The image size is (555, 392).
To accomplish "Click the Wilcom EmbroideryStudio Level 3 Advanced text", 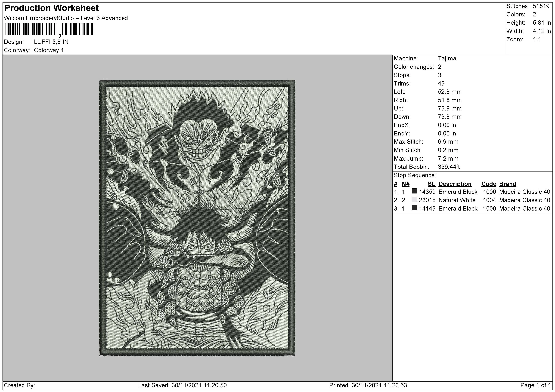I will [66, 18].
